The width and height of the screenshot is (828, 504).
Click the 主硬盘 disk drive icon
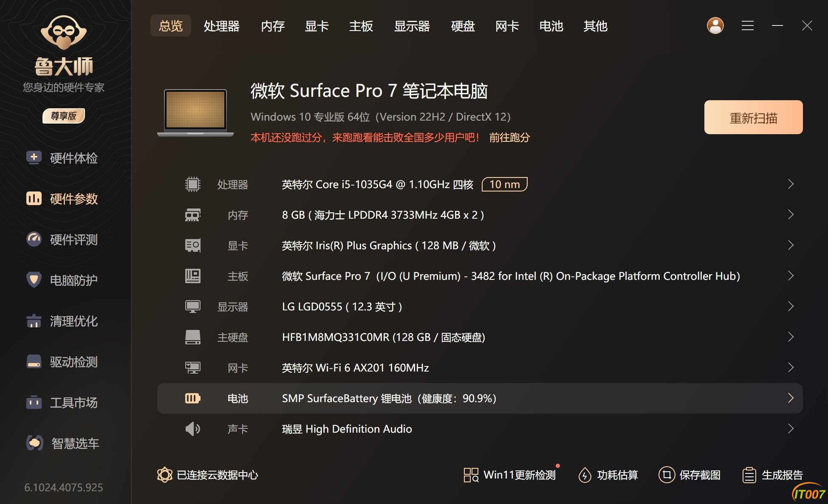point(193,337)
